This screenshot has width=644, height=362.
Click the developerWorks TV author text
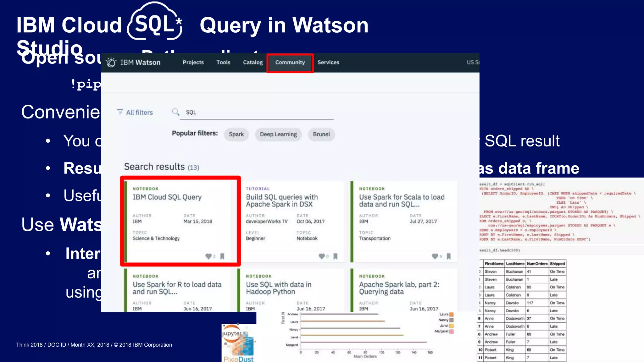(267, 222)
